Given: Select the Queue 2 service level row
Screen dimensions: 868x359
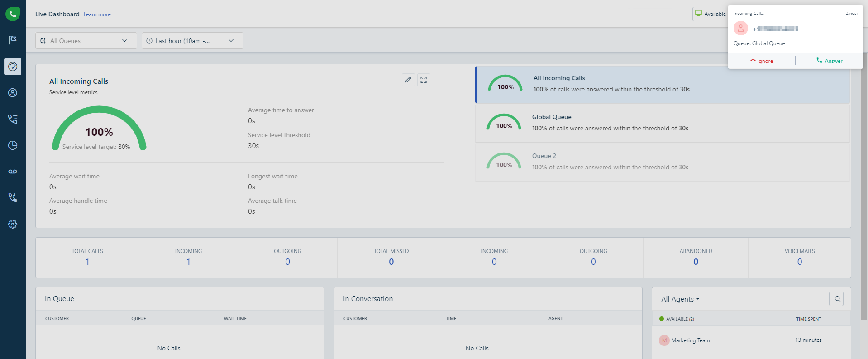Looking at the screenshot, I should (663, 163).
